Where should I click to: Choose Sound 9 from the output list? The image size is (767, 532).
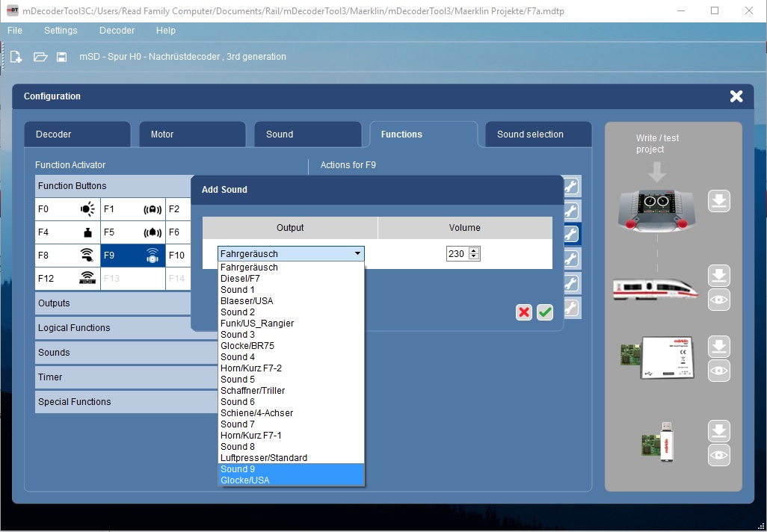click(291, 469)
